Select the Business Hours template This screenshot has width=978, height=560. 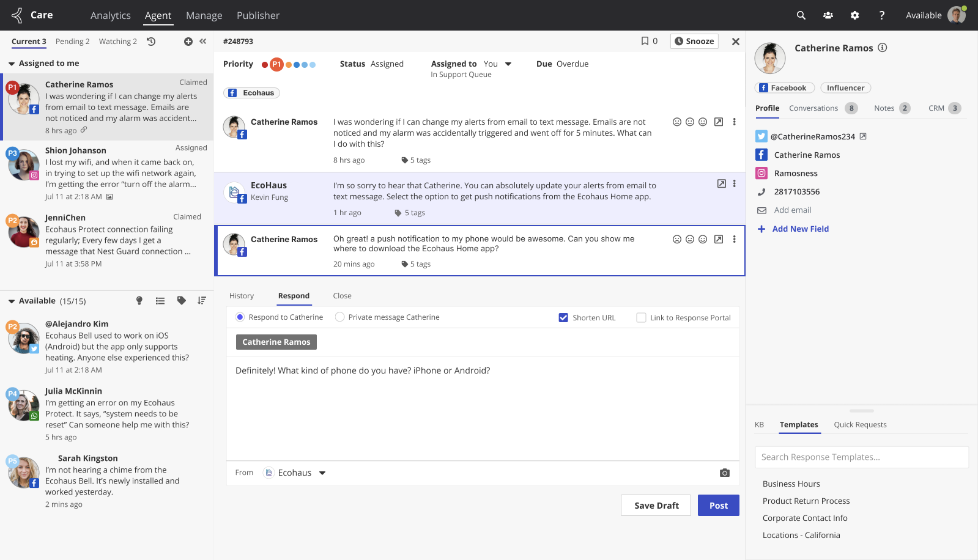[x=791, y=484]
